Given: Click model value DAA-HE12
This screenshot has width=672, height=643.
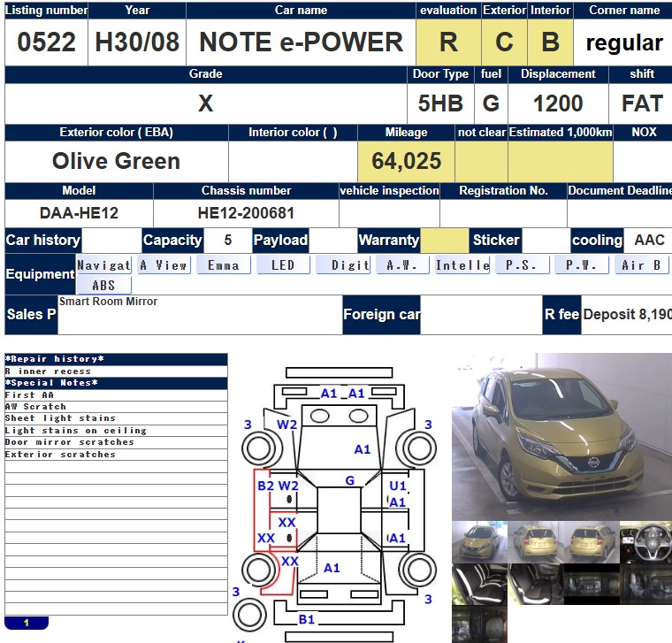Looking at the screenshot, I should click(79, 213).
